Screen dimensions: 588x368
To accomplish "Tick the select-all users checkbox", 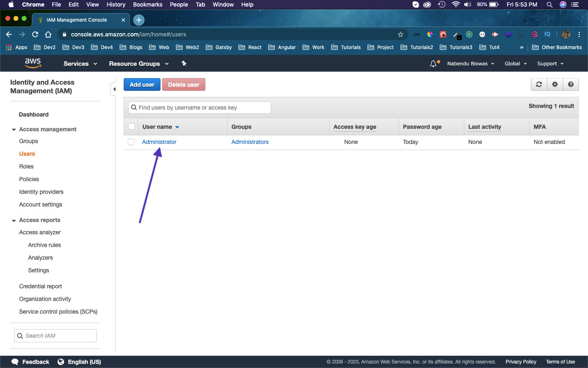I will pos(131,127).
